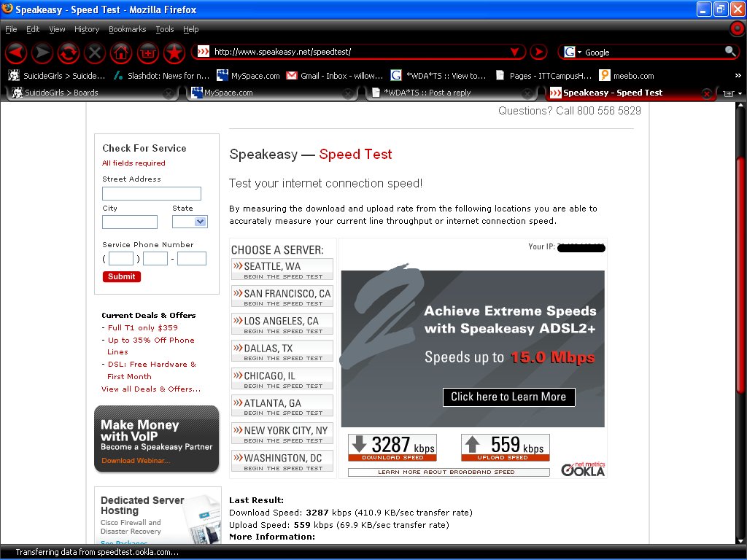Click the search magnifier icon
The image size is (747, 560).
pyautogui.click(x=729, y=52)
